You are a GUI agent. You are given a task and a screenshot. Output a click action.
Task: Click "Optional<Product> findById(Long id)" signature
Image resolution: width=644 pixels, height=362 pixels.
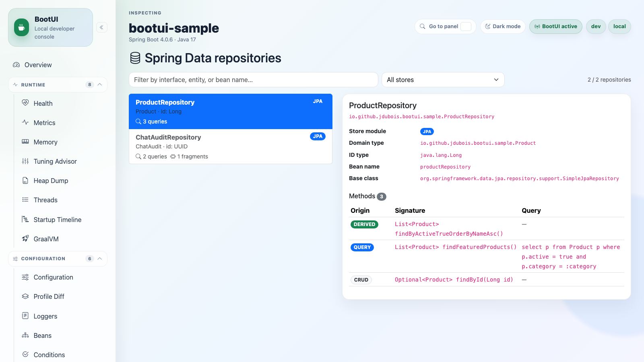tap(454, 280)
